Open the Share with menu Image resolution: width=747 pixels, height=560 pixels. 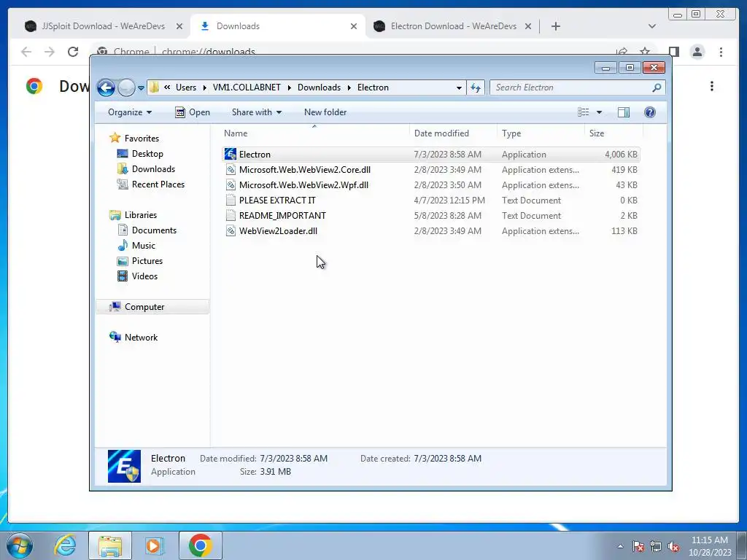click(256, 112)
